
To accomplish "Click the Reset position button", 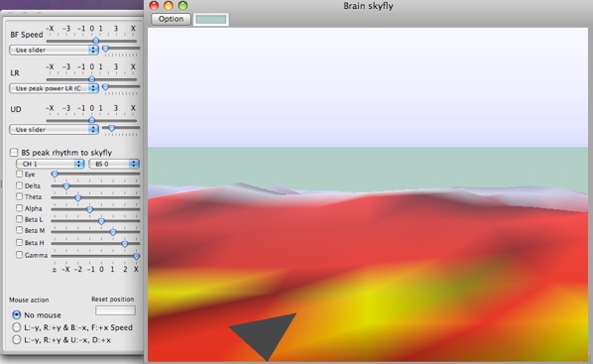I will click(115, 310).
